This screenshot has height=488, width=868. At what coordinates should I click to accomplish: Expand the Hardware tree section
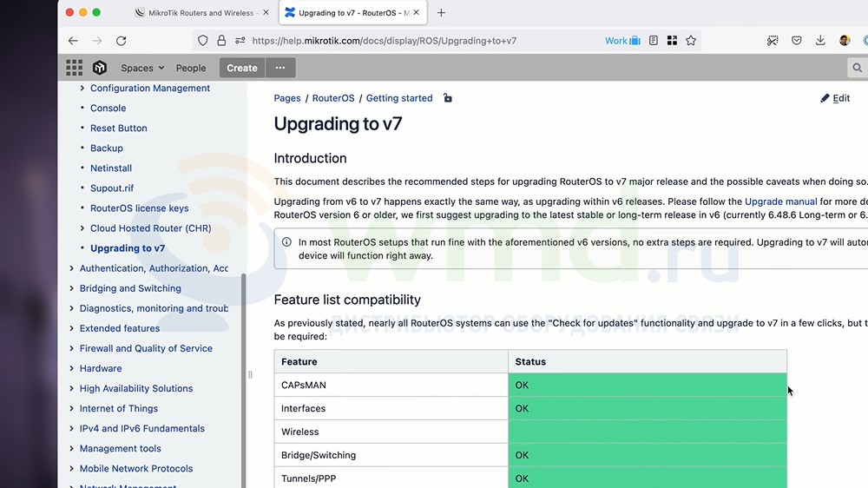click(71, 369)
